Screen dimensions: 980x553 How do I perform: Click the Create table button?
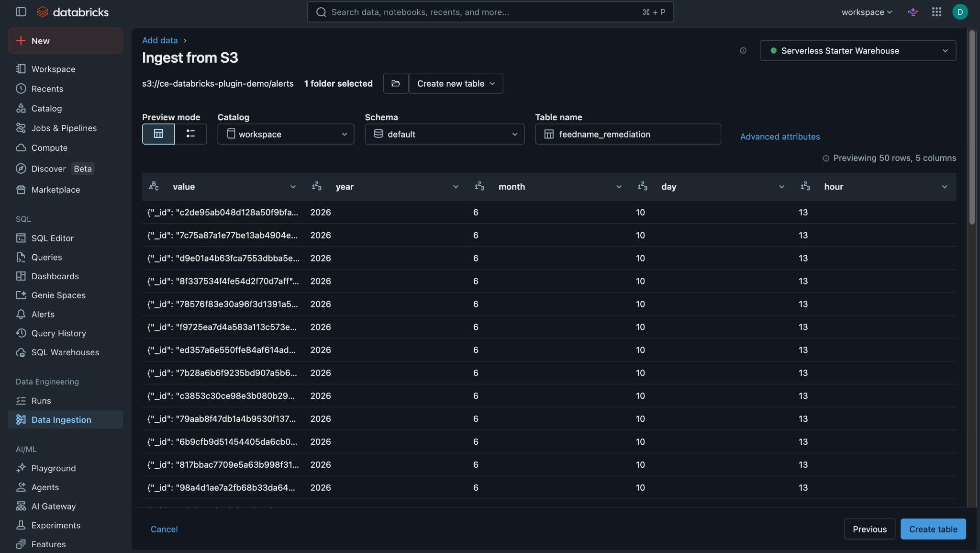[933, 529]
